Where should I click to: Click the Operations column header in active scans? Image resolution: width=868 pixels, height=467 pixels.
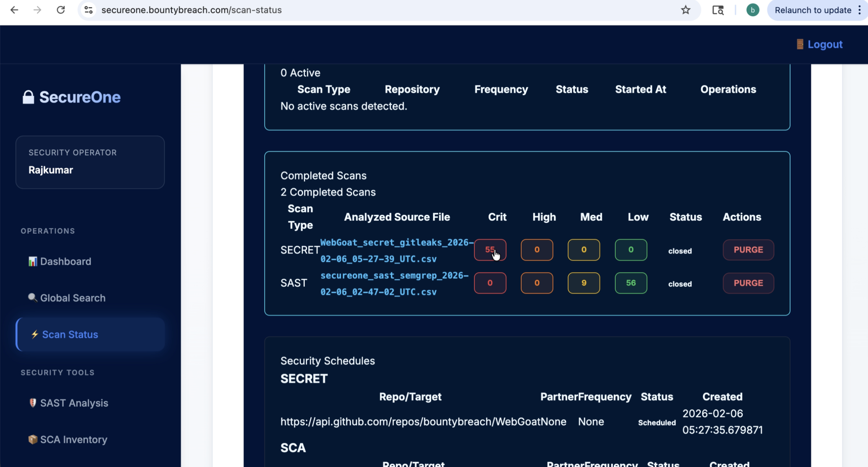728,89
